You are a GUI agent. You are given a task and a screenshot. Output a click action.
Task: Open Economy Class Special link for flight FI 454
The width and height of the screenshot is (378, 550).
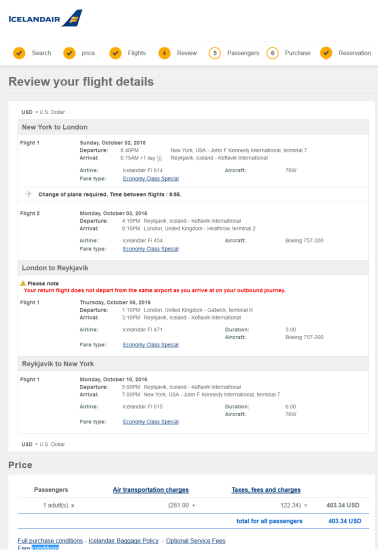pyautogui.click(x=151, y=249)
